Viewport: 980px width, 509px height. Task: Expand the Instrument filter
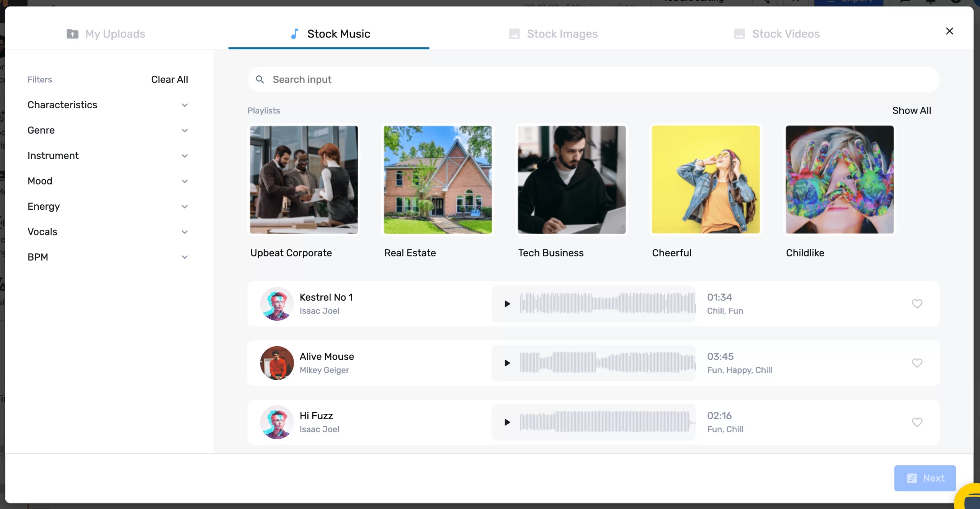coord(108,156)
